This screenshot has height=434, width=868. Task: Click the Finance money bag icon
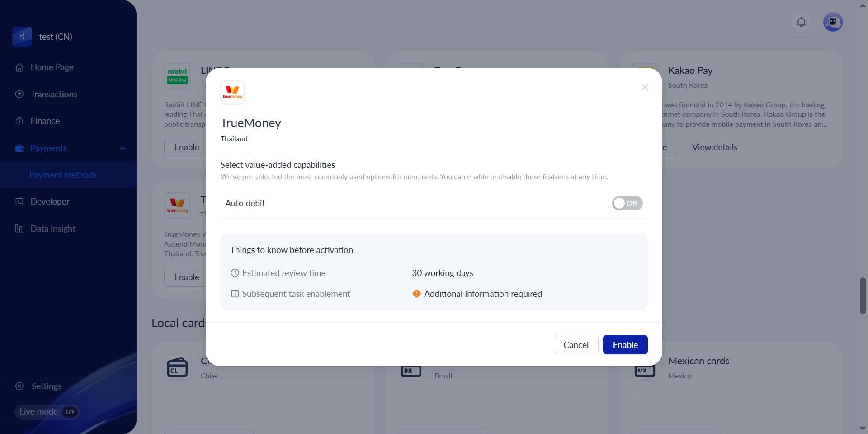[19, 121]
